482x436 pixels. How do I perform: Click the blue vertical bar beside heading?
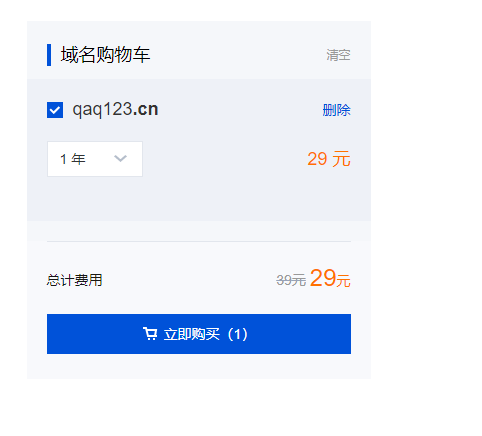pos(49,55)
